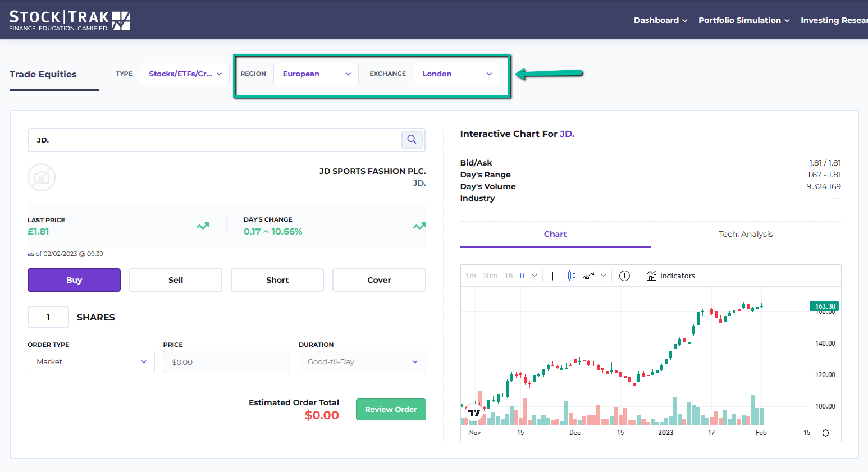Viewport: 868px width, 472px height.
Task: Select the 1m chart interval
Action: point(470,276)
